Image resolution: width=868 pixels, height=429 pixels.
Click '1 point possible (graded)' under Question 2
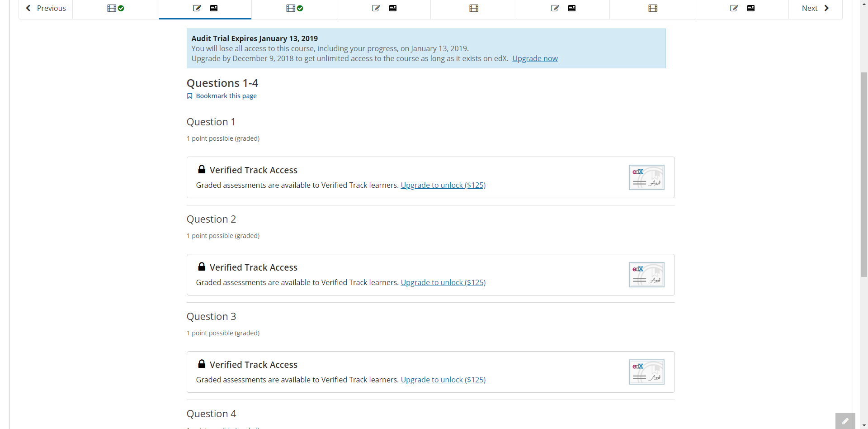point(223,236)
